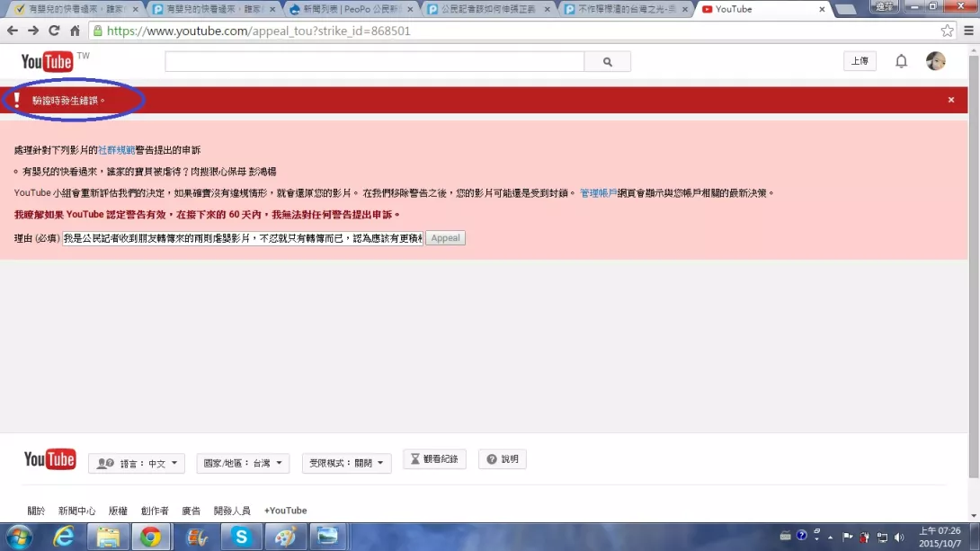Viewport: 980px width, 551px height.
Task: Close the 公民記者 tab
Action: (547, 9)
